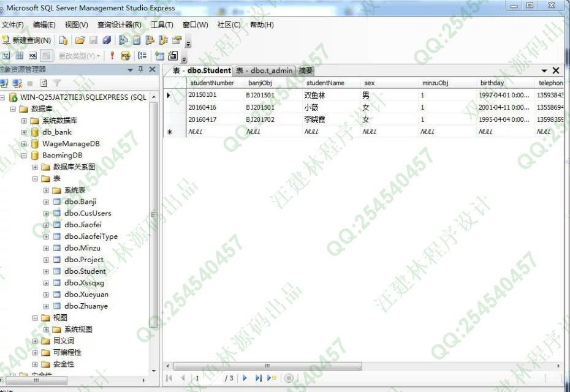This screenshot has height=392, width=570.
Task: Go to next record navigation arrow
Action: pyautogui.click(x=245, y=378)
